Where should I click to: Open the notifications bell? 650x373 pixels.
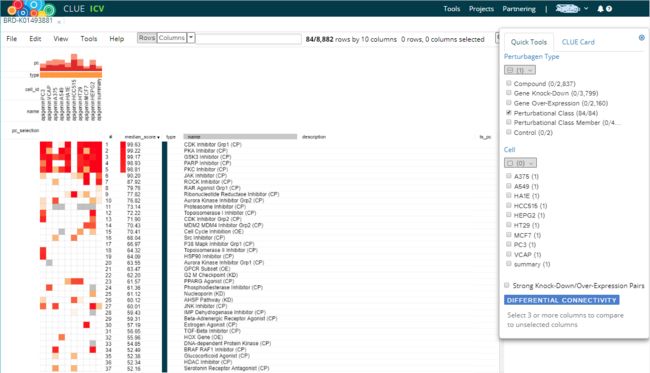click(600, 9)
